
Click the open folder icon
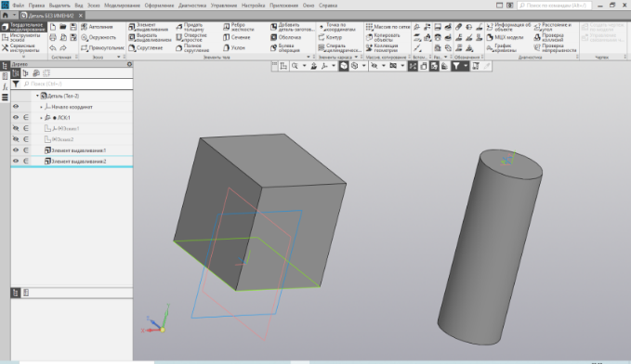click(x=63, y=27)
